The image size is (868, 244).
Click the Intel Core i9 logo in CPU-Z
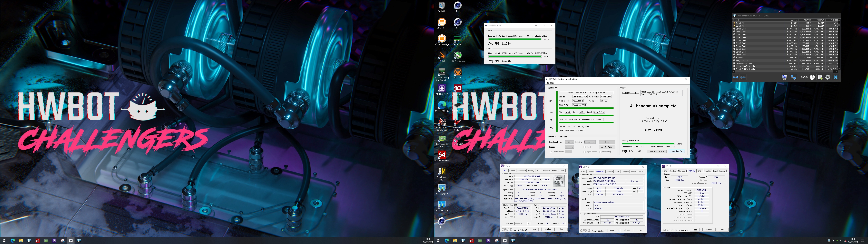click(558, 181)
